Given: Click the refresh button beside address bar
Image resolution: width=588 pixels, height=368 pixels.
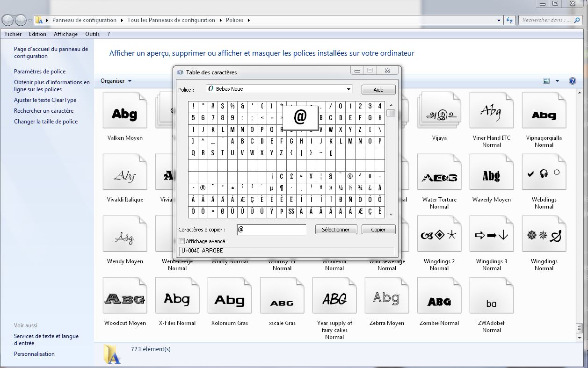Looking at the screenshot, I should [x=509, y=20].
